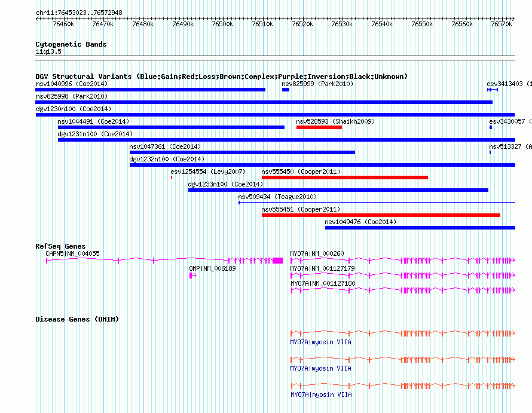Screen dimensions: 532x413
Task: Select the nsv825999 (Park2010) blue variant
Action: [x=286, y=90]
